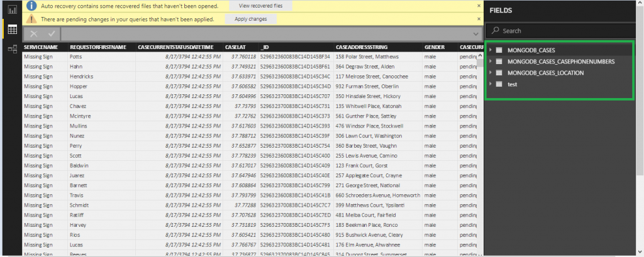
Task: Click the MONGODB_CASES_LOCATION table icon
Action: (499, 73)
